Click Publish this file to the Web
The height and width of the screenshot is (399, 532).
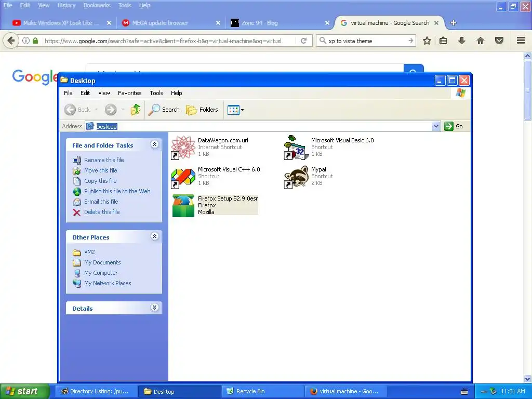pos(117,191)
